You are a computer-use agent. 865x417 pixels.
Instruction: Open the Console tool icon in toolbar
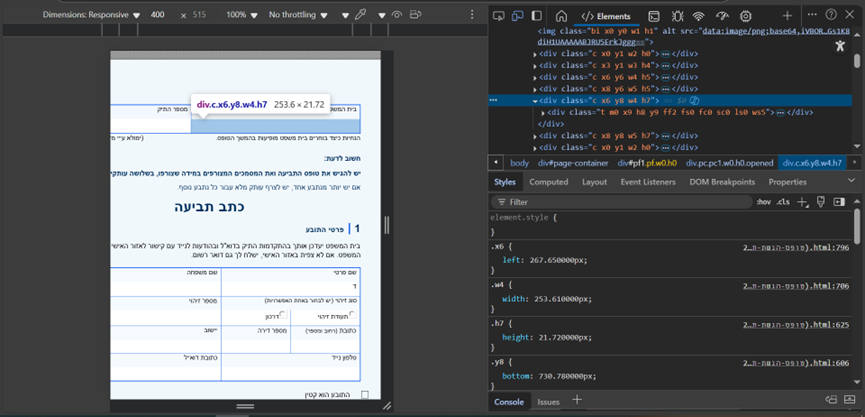click(x=654, y=16)
